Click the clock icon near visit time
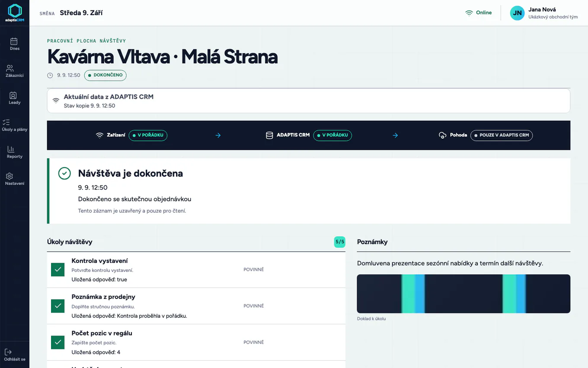This screenshot has width=588, height=368. [x=50, y=75]
